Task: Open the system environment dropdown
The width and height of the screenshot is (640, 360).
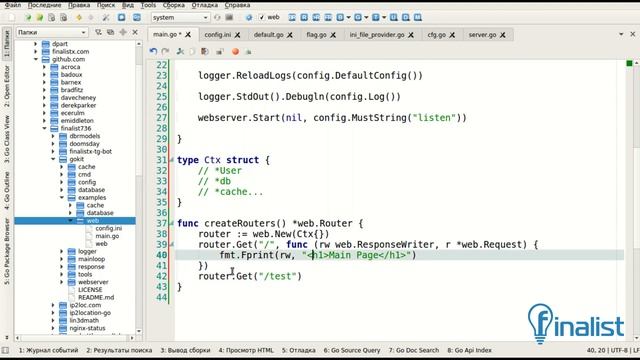Action: (180, 18)
